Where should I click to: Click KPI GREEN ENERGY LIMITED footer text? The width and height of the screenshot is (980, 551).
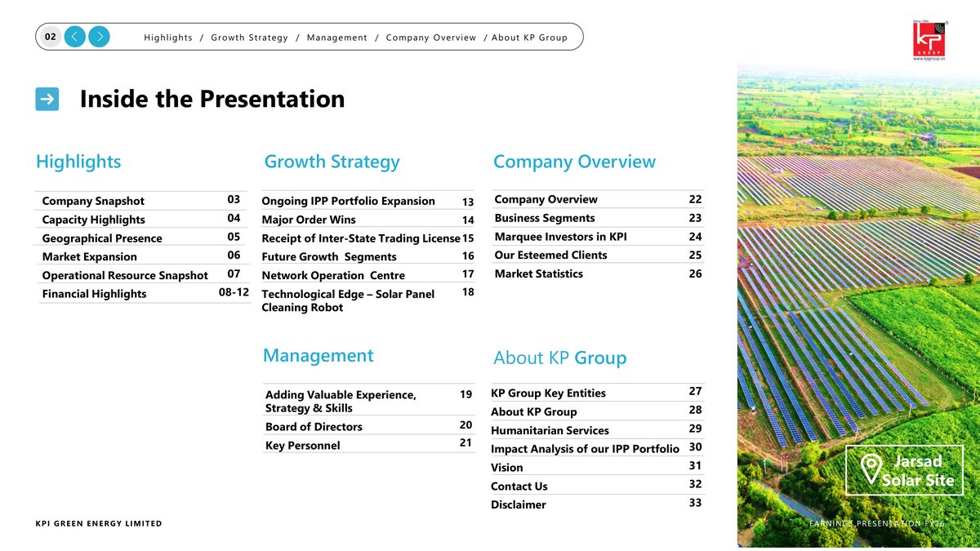click(99, 523)
